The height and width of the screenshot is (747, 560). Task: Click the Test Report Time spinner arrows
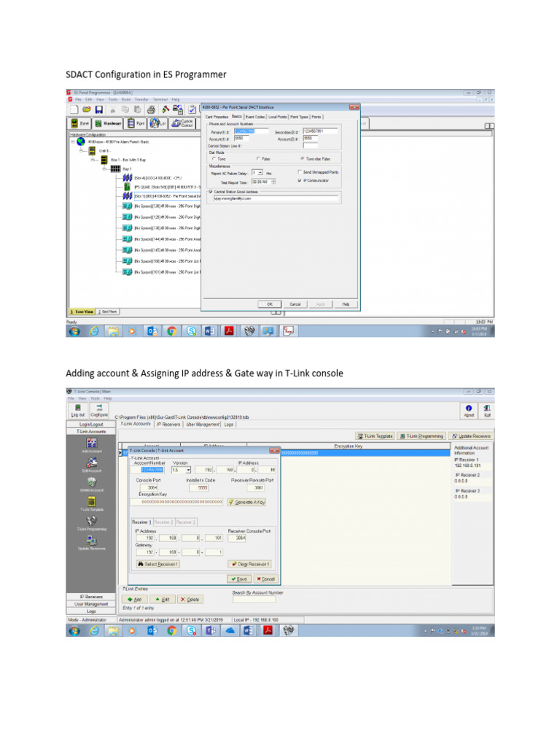pyautogui.click(x=273, y=182)
